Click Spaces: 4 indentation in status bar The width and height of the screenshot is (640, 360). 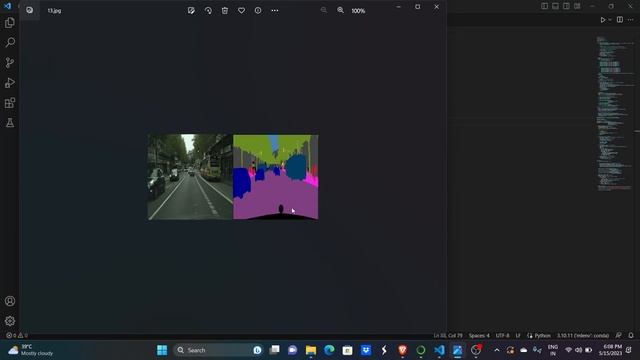click(479, 336)
